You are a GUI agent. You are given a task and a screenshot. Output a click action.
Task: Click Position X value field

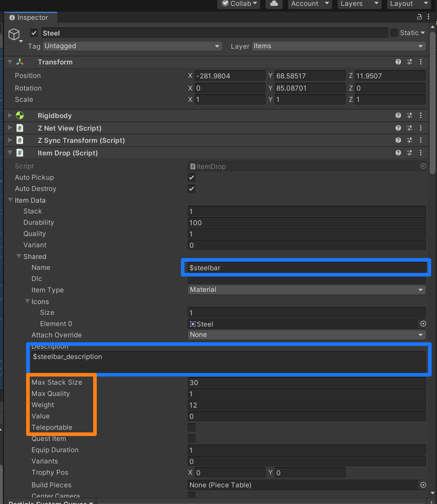click(230, 76)
